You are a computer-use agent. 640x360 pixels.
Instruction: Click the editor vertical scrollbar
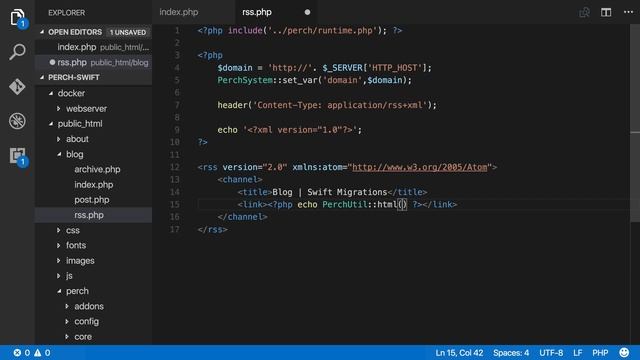tap(635, 122)
